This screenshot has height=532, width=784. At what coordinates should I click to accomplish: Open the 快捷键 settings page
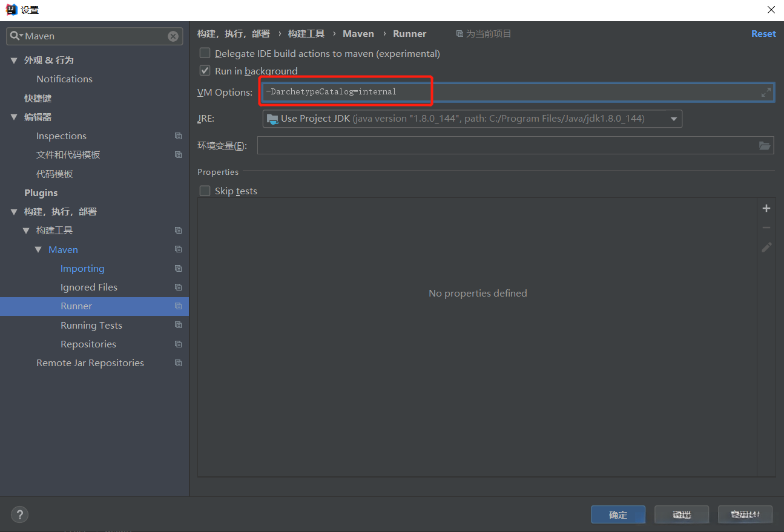(38, 98)
